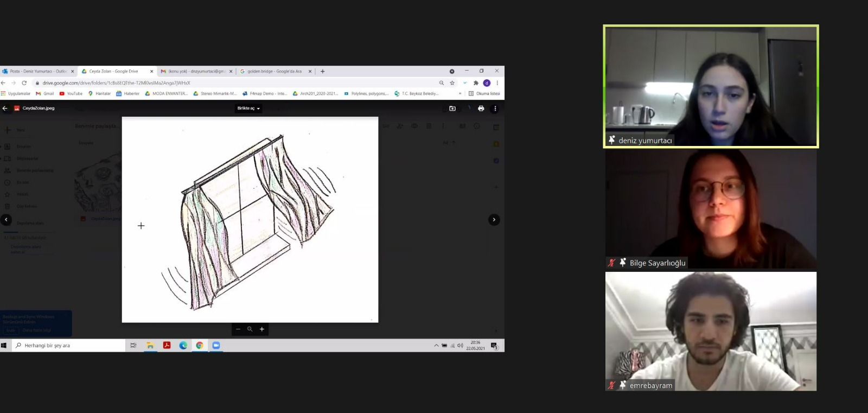Open the YouTube bookmark
868x413 pixels.
click(x=71, y=93)
